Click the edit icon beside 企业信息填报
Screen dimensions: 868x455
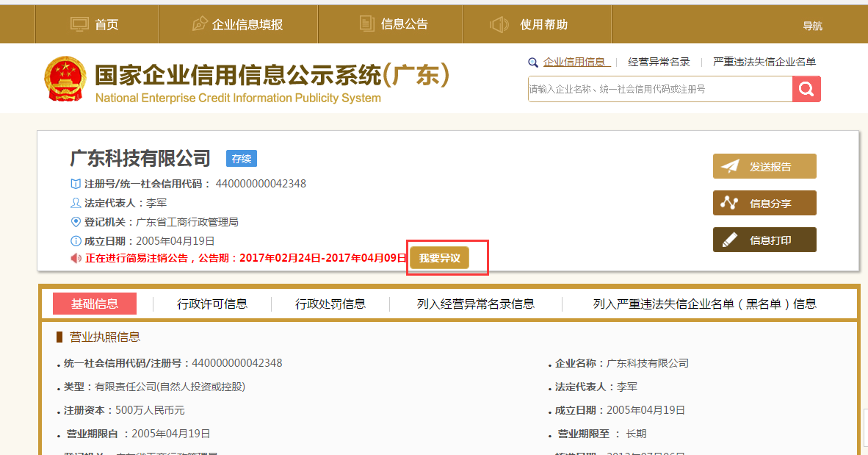(x=200, y=24)
